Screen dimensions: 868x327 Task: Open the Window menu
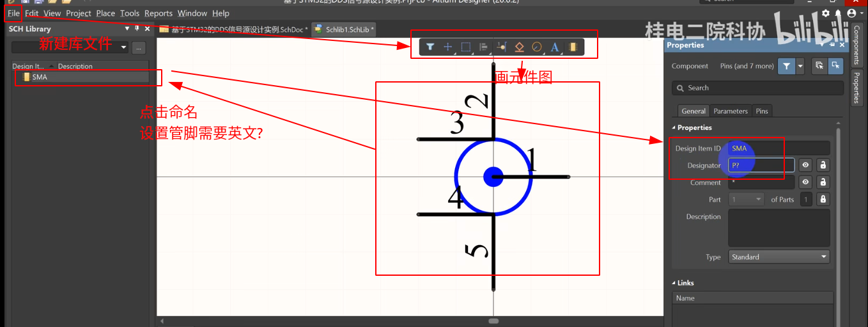[192, 13]
